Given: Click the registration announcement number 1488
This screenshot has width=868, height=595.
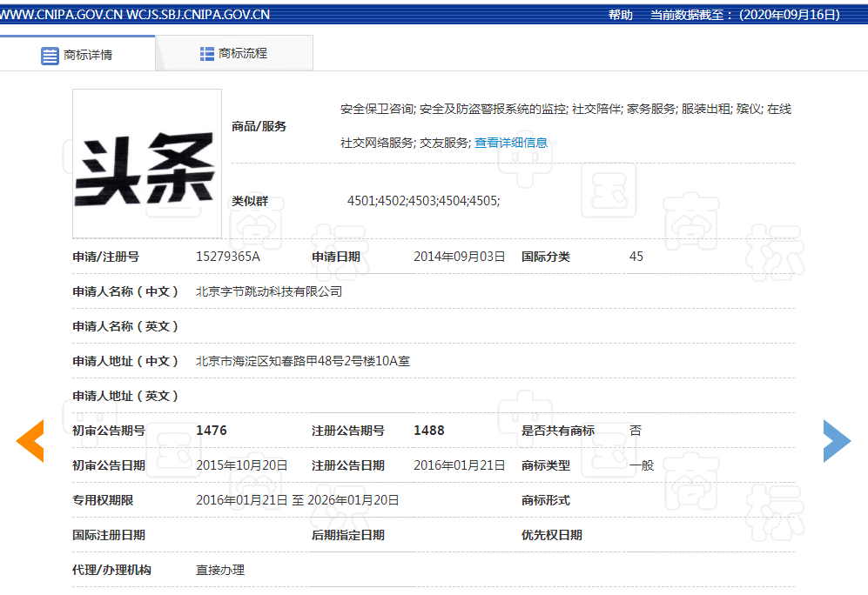Looking at the screenshot, I should point(429,431).
